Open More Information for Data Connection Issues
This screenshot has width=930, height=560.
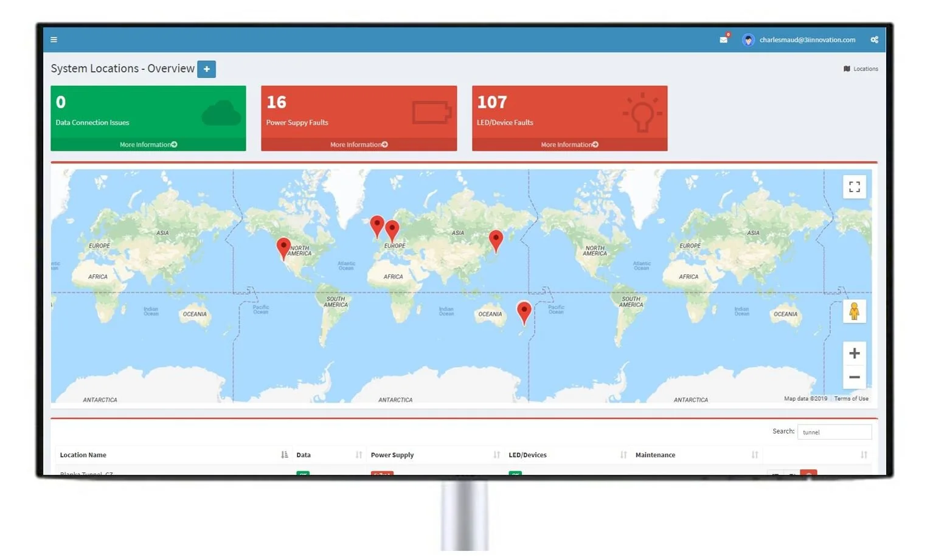coord(148,145)
